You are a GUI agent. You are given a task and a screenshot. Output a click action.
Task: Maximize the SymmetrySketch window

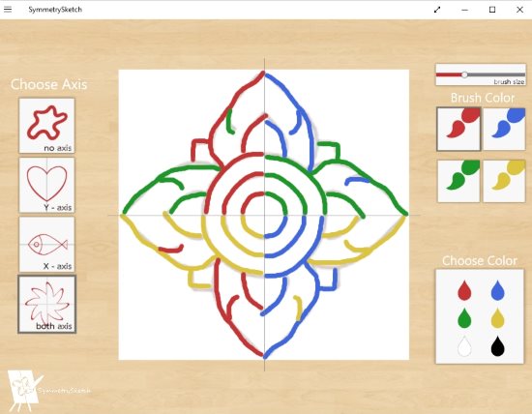pos(492,10)
